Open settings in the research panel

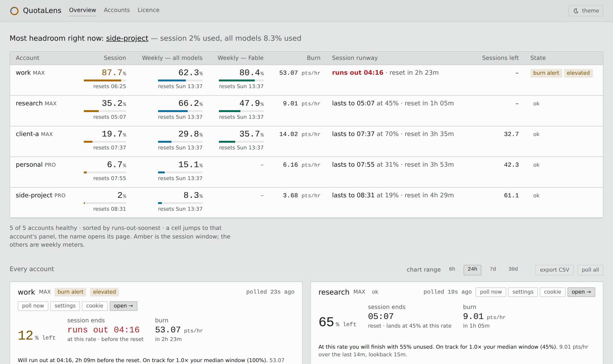[523, 292]
